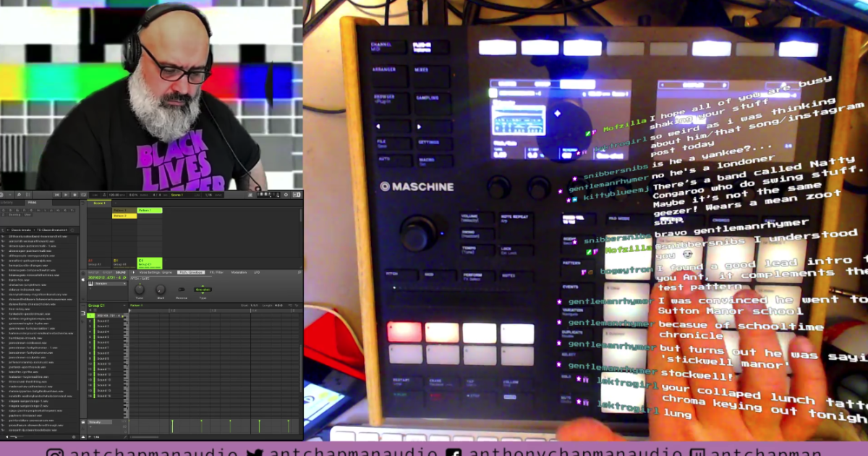Screen dimensions: 868x456
Task: Switch to the SOUND channel tab
Action: click(x=121, y=272)
